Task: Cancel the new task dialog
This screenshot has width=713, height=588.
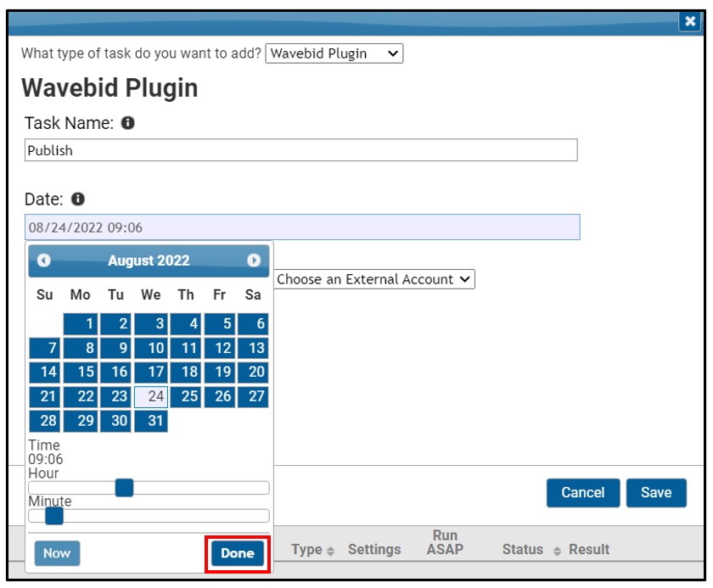Action: click(x=583, y=493)
